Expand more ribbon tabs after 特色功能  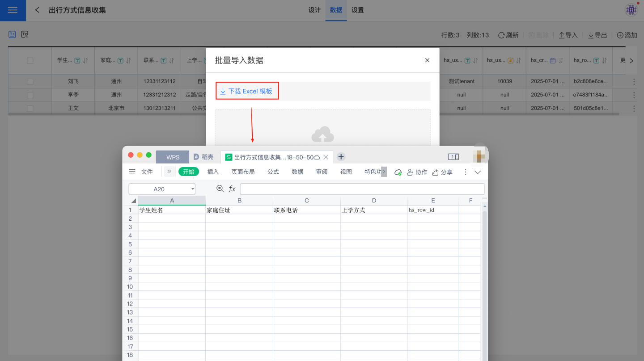[384, 172]
